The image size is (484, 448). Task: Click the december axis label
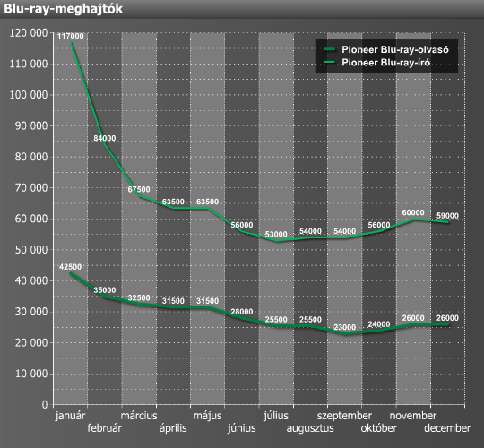click(447, 428)
